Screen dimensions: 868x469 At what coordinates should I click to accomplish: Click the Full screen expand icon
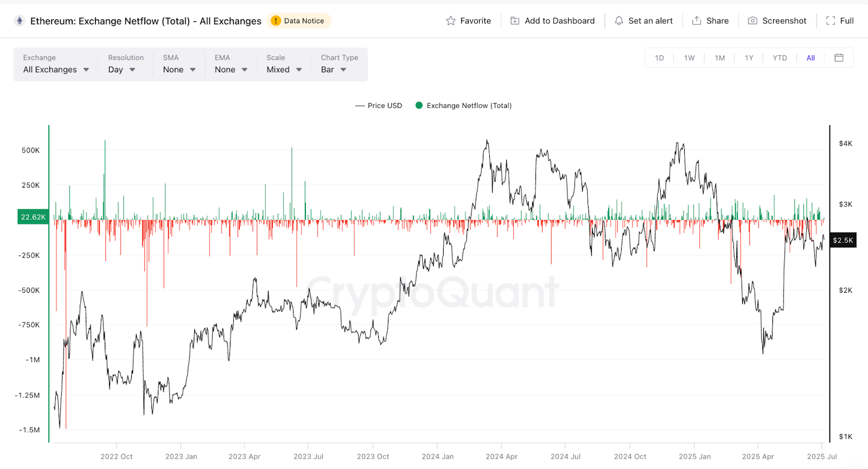[831, 21]
